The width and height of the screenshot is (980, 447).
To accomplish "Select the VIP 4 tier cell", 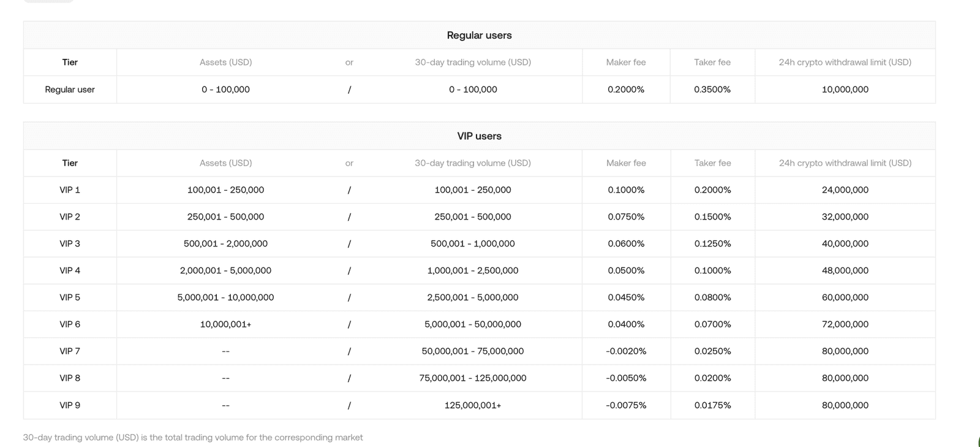I will [x=70, y=270].
